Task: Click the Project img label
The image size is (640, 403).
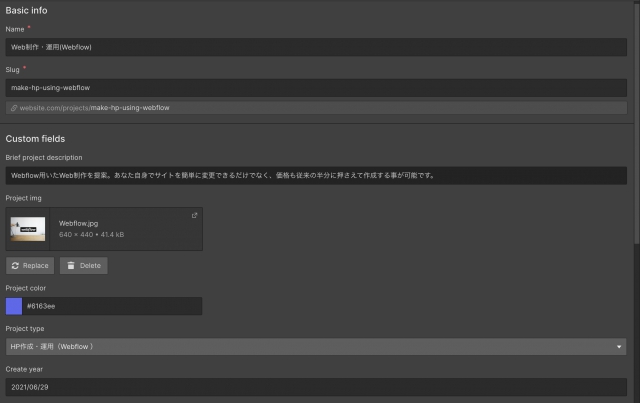Action: pos(23,198)
